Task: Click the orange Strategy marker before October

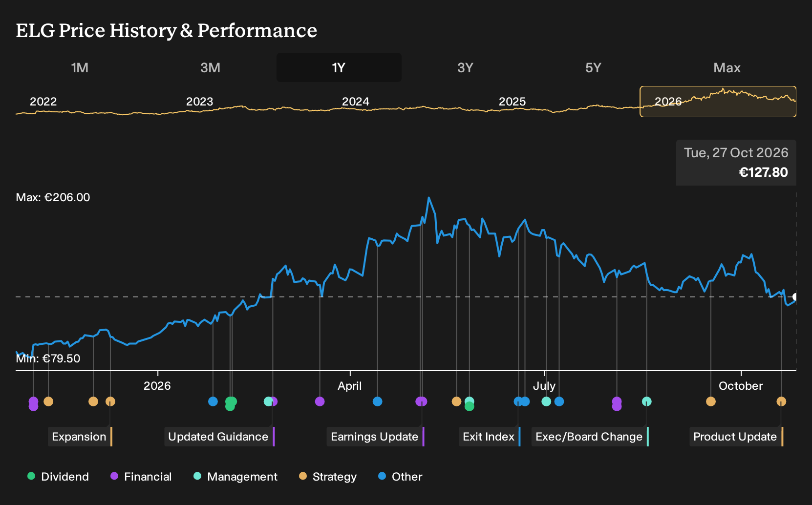Action: click(710, 401)
